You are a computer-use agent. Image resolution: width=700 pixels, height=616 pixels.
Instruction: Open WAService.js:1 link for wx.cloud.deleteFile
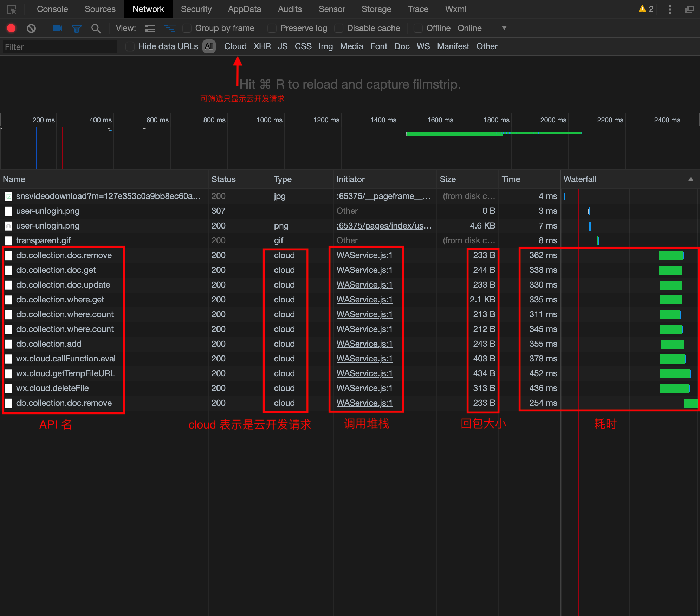[364, 388]
